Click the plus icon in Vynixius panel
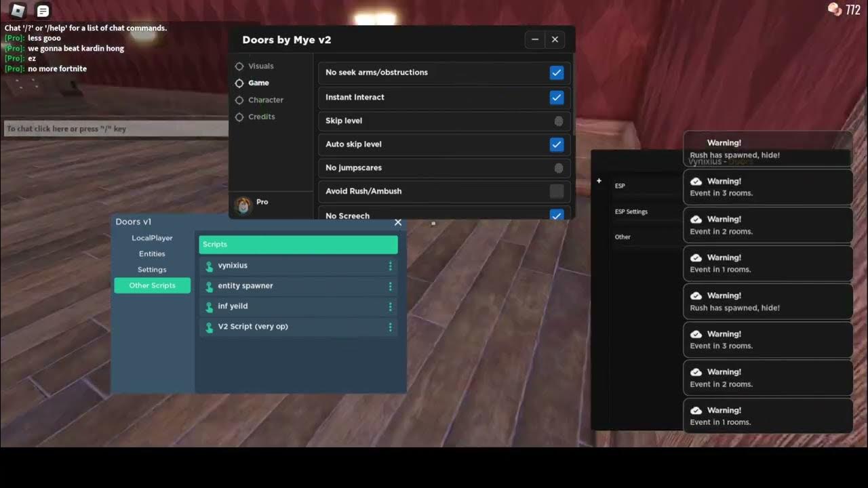The image size is (868, 488). tap(599, 181)
